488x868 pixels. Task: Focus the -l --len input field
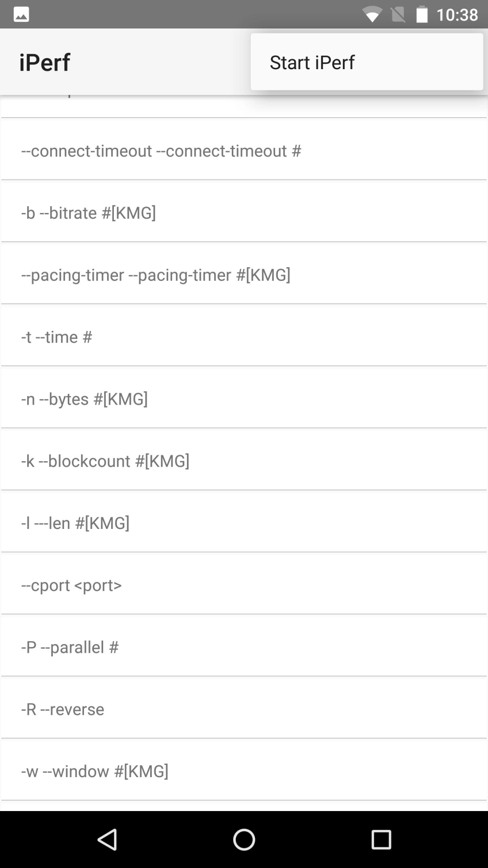pos(244,523)
